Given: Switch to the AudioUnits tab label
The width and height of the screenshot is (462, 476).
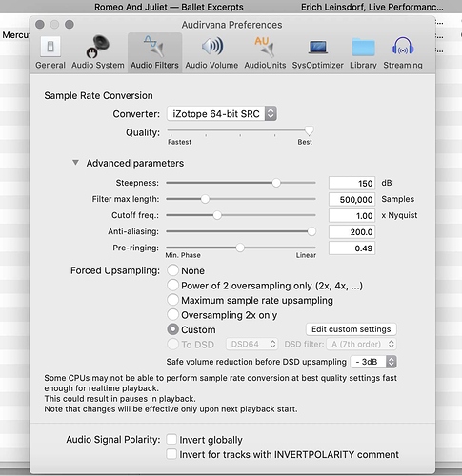Looking at the screenshot, I should click(x=265, y=65).
